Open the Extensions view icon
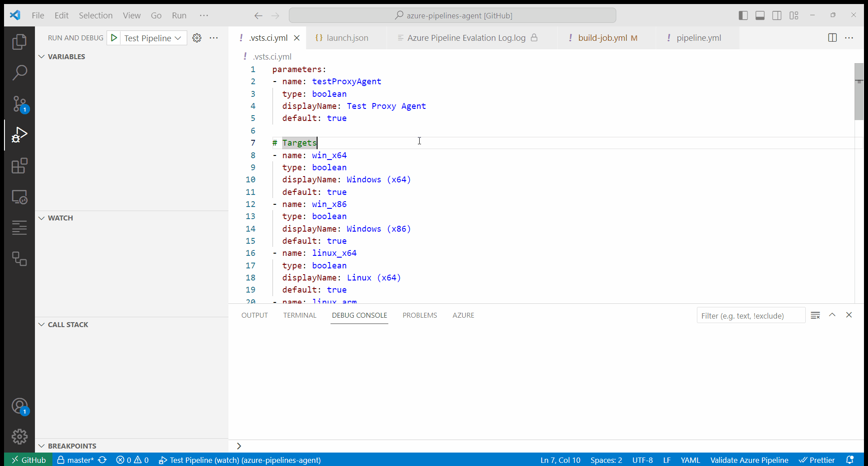The height and width of the screenshot is (466, 868). coord(19,166)
